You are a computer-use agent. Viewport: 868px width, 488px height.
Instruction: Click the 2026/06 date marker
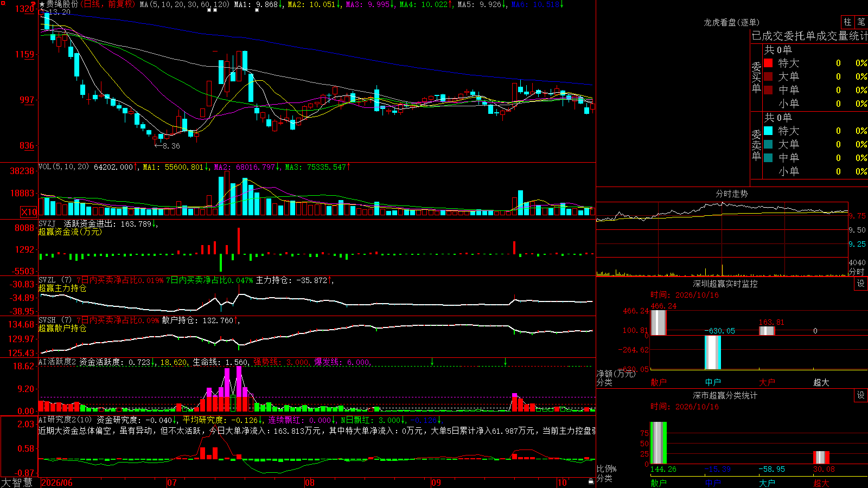[57, 483]
